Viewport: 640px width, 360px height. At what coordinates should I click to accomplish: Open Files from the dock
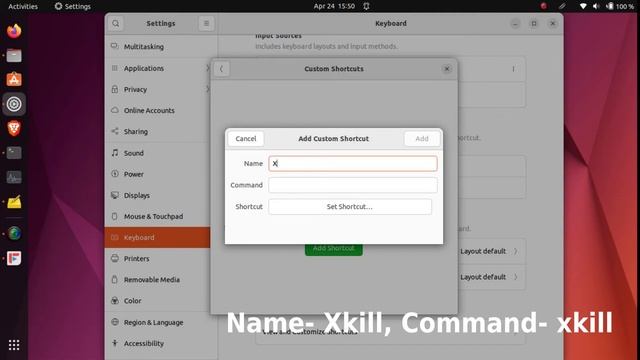coord(14,55)
